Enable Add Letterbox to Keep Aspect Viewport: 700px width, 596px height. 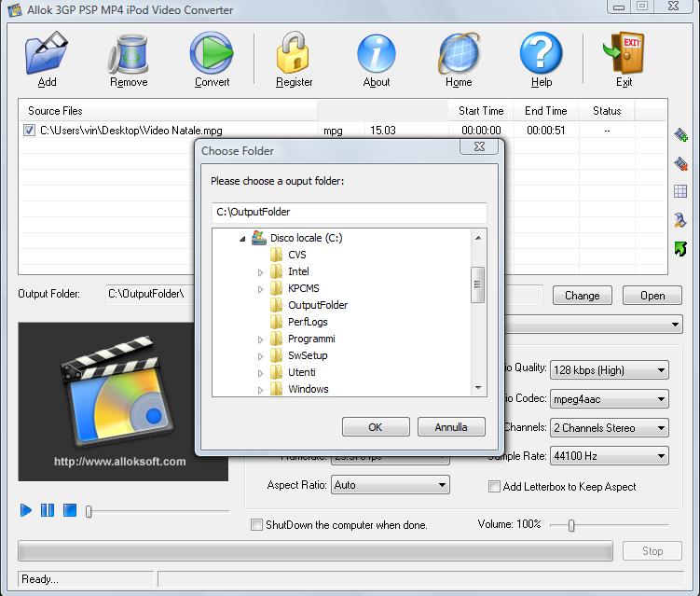click(x=494, y=486)
